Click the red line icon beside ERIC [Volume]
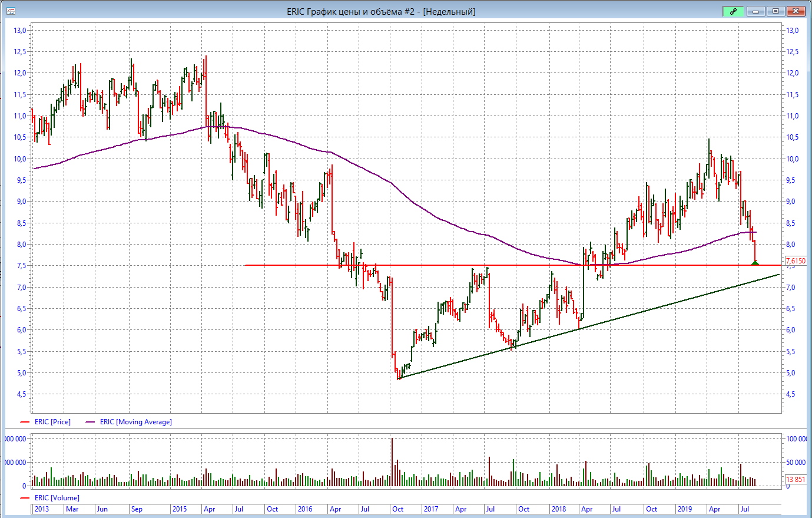This screenshot has height=518, width=812. click(x=25, y=498)
